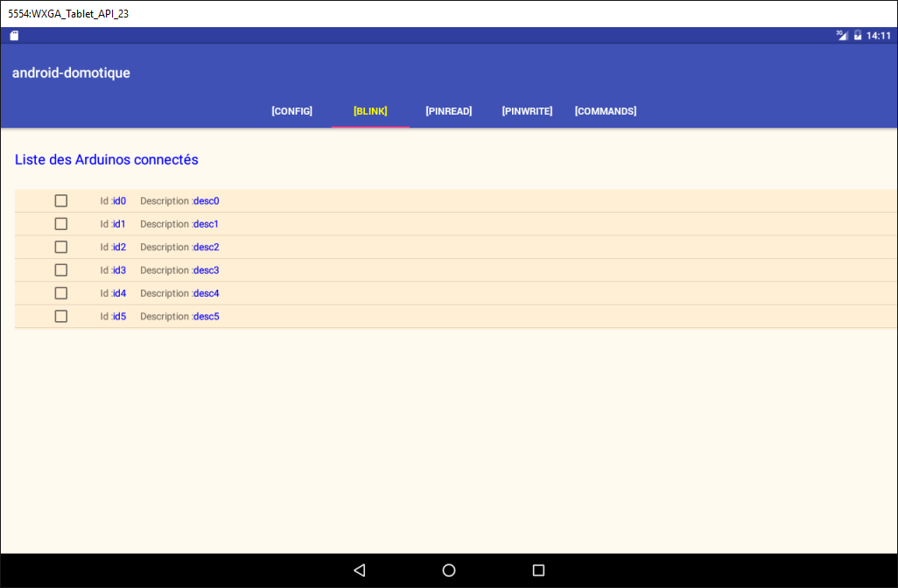Enable the checkbox for Arduino id2
The width and height of the screenshot is (898, 588).
[61, 247]
